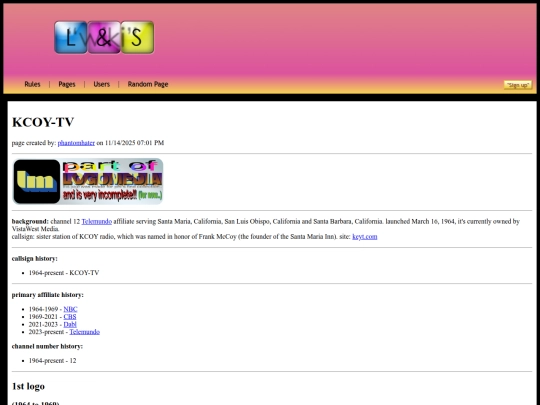Open the NBC affiliate link
This screenshot has width=540, height=405.
pyautogui.click(x=70, y=309)
